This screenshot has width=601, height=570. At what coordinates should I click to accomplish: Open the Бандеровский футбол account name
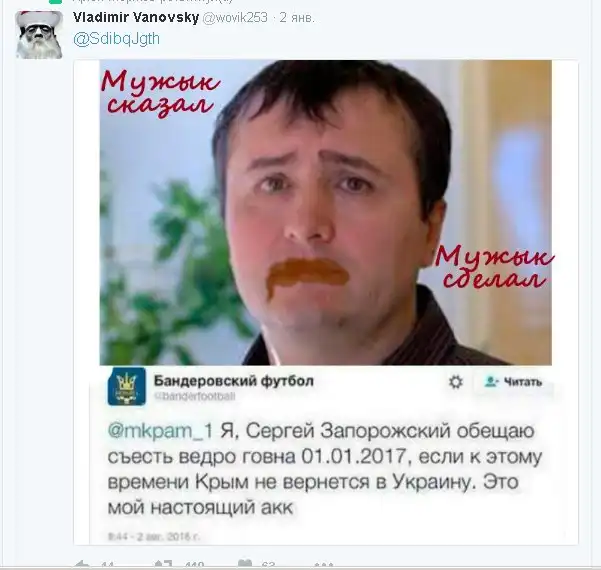234,381
